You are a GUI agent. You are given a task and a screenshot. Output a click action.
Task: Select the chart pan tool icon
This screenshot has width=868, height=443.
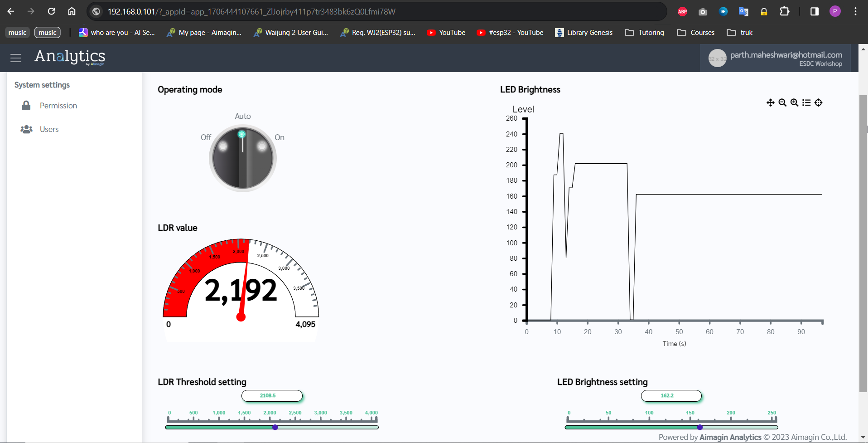coord(770,102)
